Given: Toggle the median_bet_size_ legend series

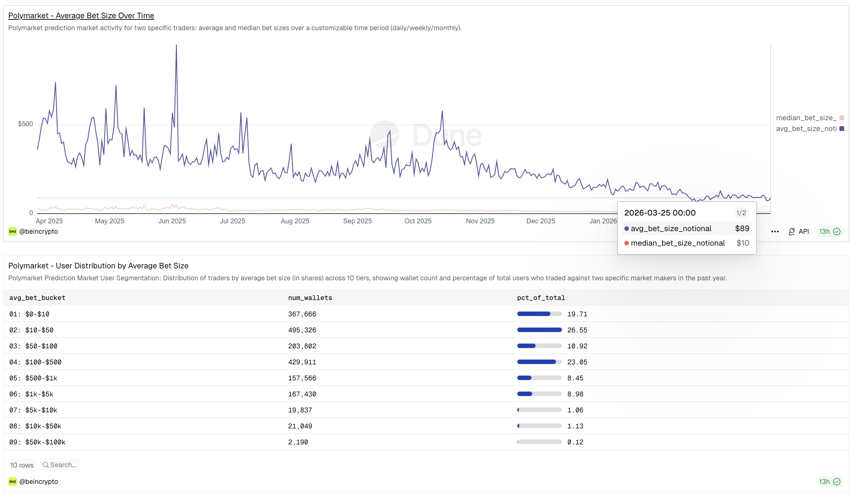Looking at the screenshot, I should (x=806, y=118).
